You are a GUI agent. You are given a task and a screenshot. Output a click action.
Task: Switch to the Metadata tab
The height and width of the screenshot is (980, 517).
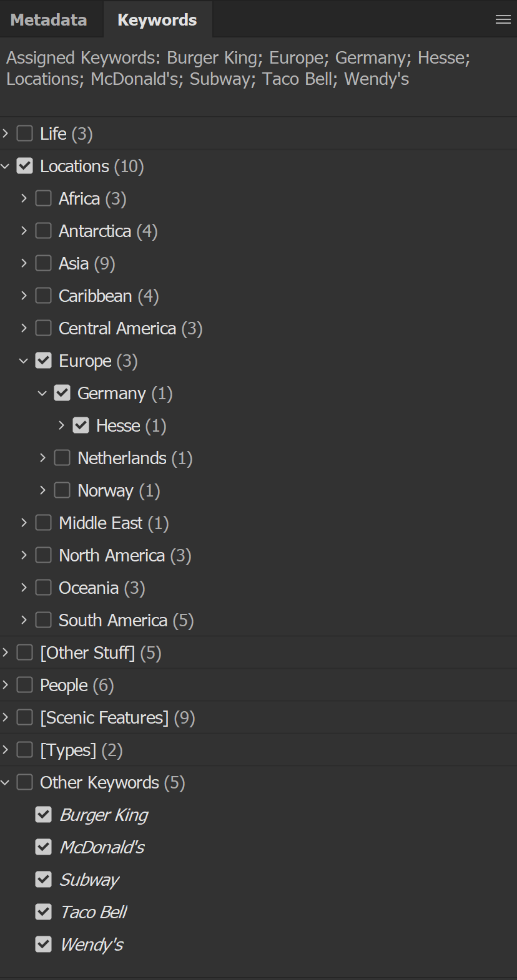[x=49, y=20]
